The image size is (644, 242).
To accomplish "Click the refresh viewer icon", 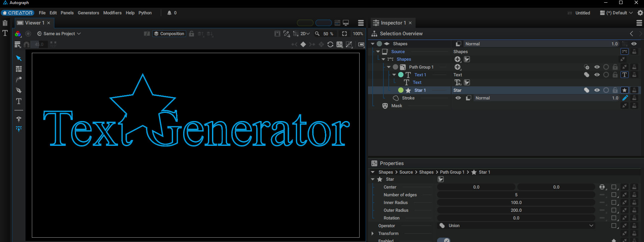I will [x=330, y=44].
